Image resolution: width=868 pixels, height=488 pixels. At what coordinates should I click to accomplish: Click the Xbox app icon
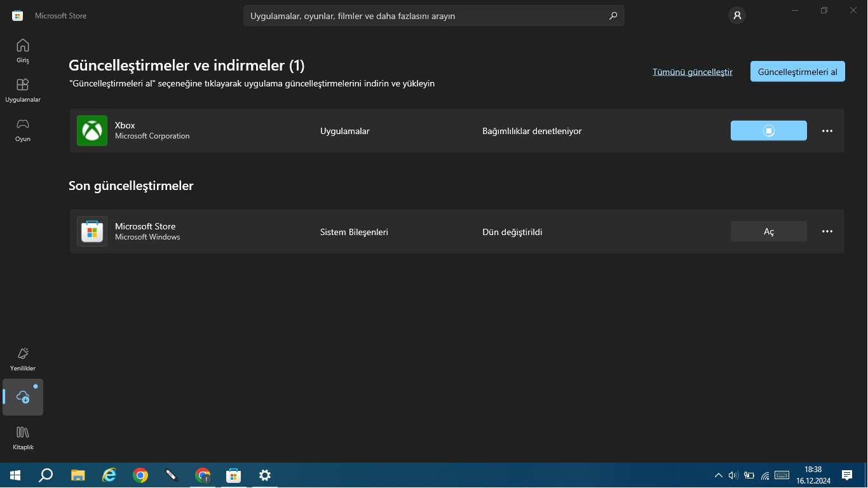[92, 131]
